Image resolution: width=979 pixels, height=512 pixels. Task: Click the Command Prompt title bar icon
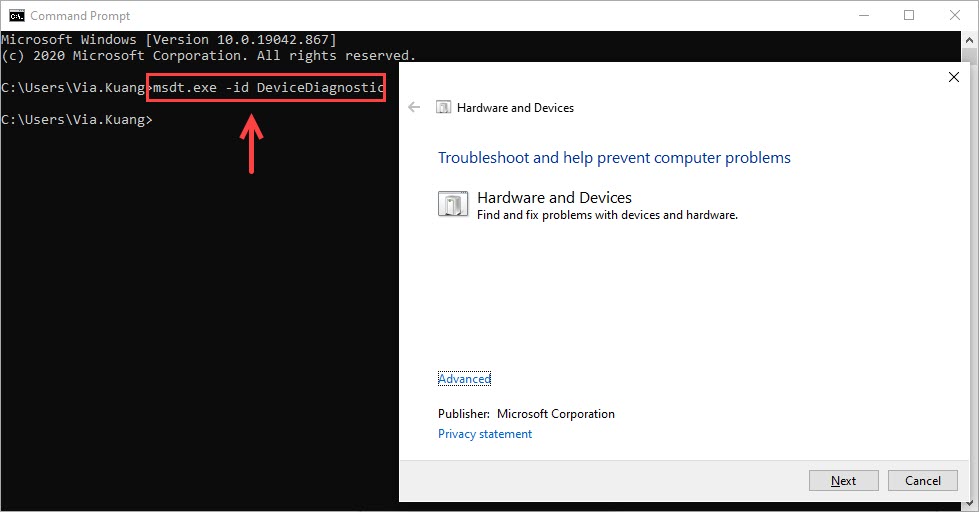click(x=17, y=15)
